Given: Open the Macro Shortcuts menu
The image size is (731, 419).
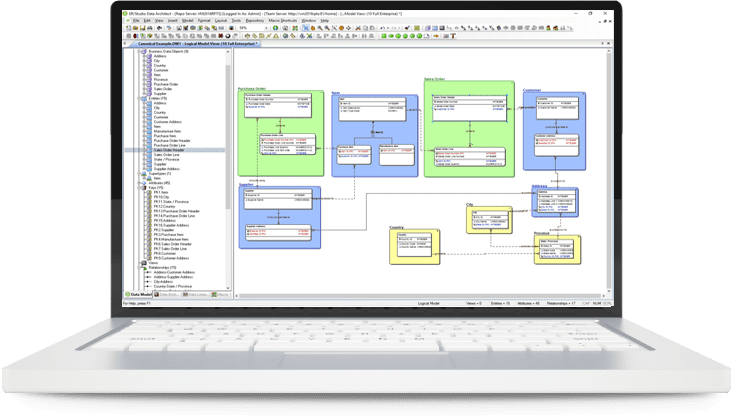Looking at the screenshot, I should (283, 21).
